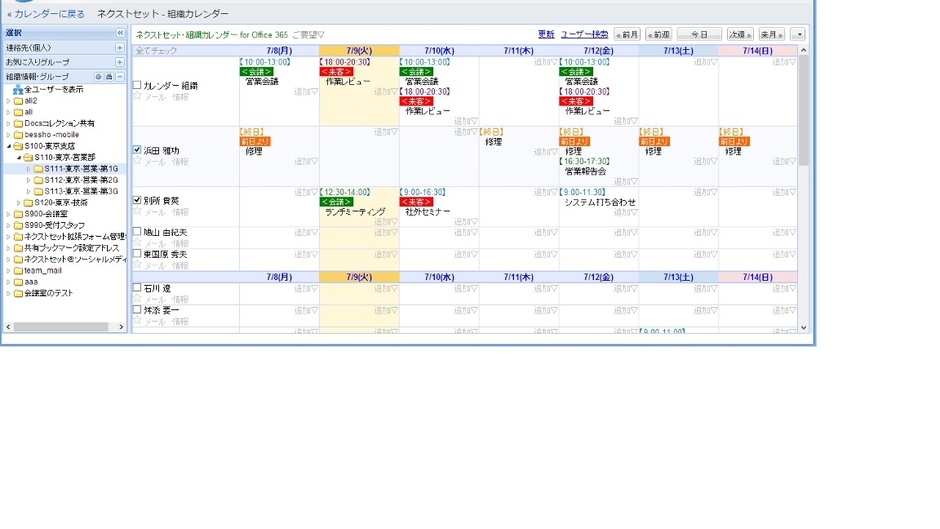Screen dimensions: 940x529
Task: Click the plus icon beside 連絡先(個人)
Action: pyautogui.click(x=120, y=48)
